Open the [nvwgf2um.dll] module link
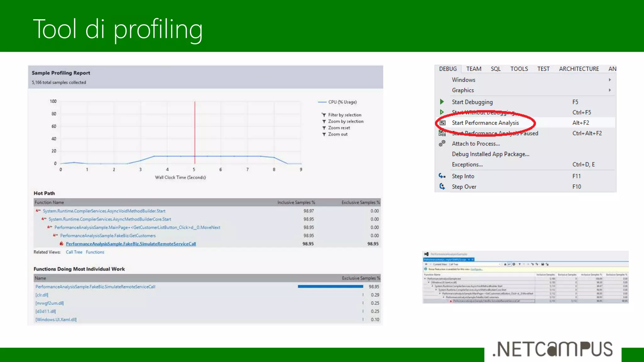The width and height of the screenshot is (644, 362). click(49, 303)
